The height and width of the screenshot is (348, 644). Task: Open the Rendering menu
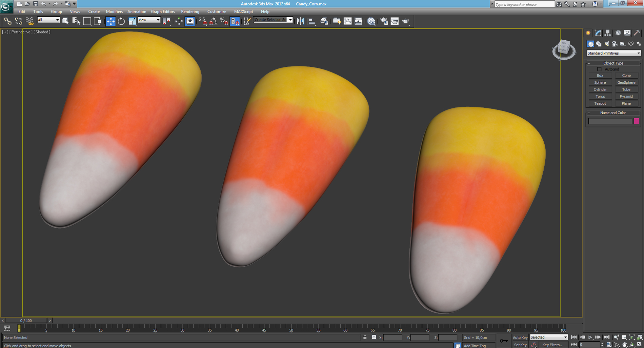pyautogui.click(x=190, y=11)
